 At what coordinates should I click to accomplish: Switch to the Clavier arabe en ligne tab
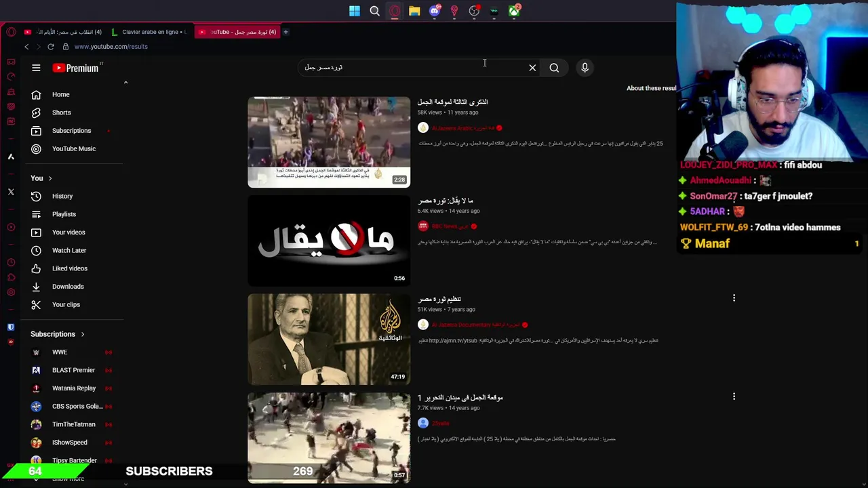tap(149, 32)
